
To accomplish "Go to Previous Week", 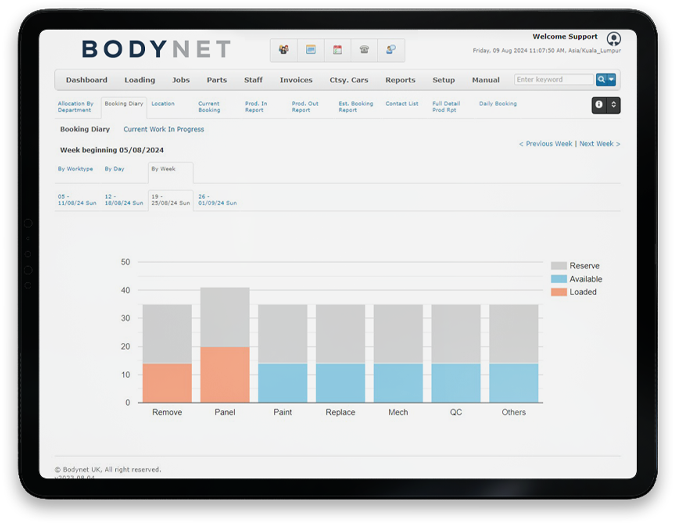I will 546,144.
